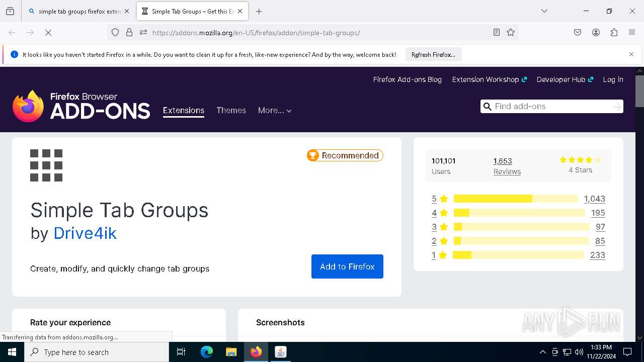The width and height of the screenshot is (644, 362).
Task: Click the Log in link
Action: pyautogui.click(x=613, y=79)
